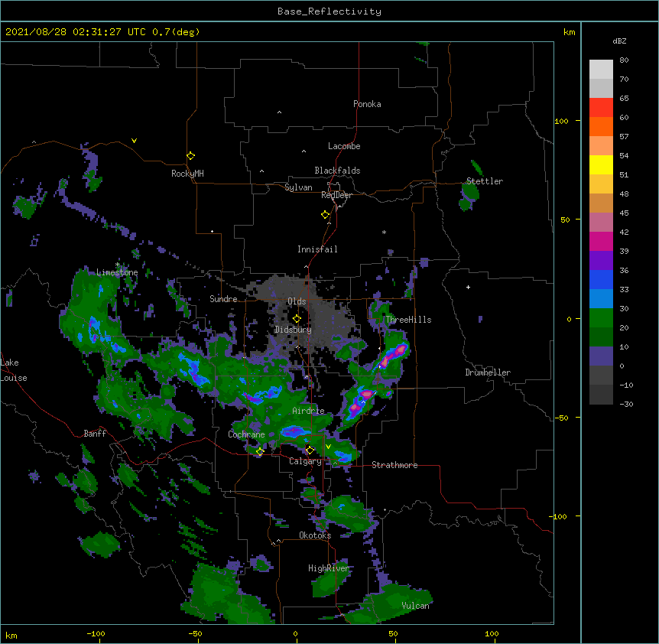Click the yellow marker below Cochrane
Image resolution: width=659 pixels, height=644 pixels.
coord(260,452)
